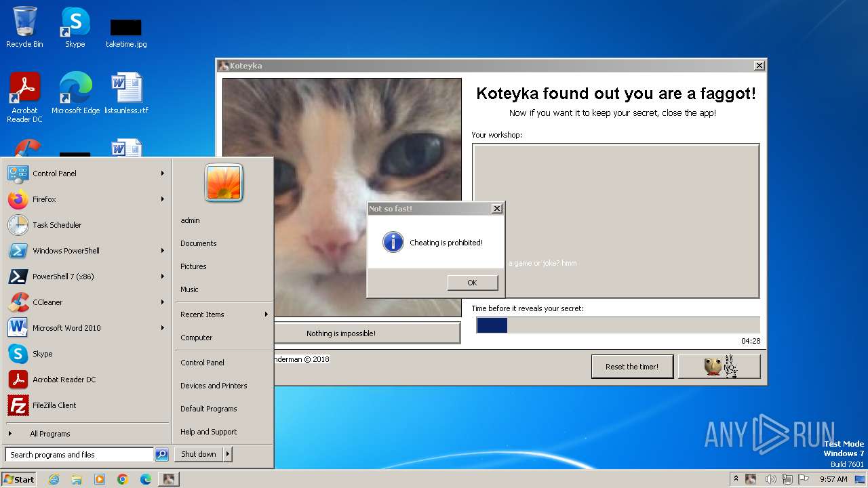Click the Your workshop text area
The width and height of the screenshot is (868, 488).
[616, 220]
